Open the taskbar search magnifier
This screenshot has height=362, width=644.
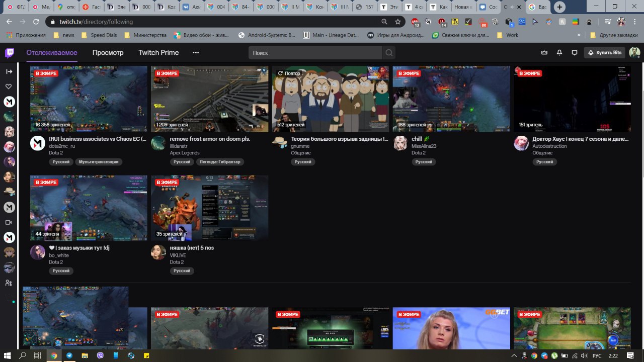point(22,355)
